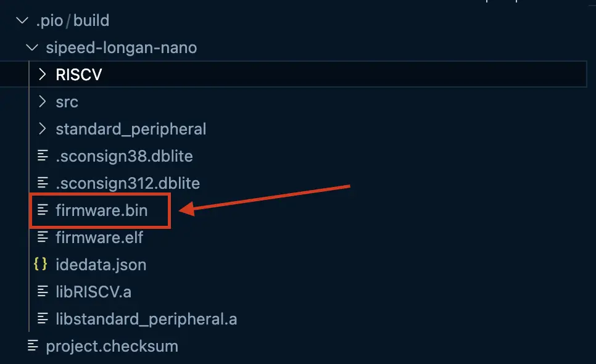Click the firmware.bin file icon
The height and width of the screenshot is (364, 596).
point(43,210)
